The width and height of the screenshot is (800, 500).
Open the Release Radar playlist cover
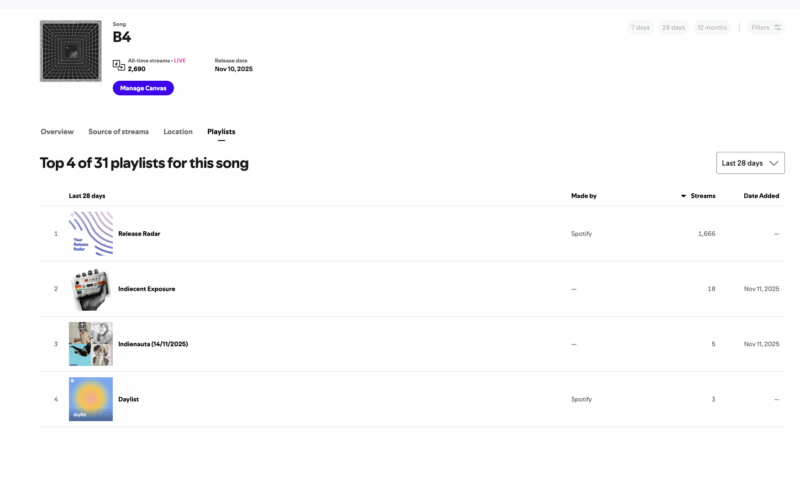(90, 233)
